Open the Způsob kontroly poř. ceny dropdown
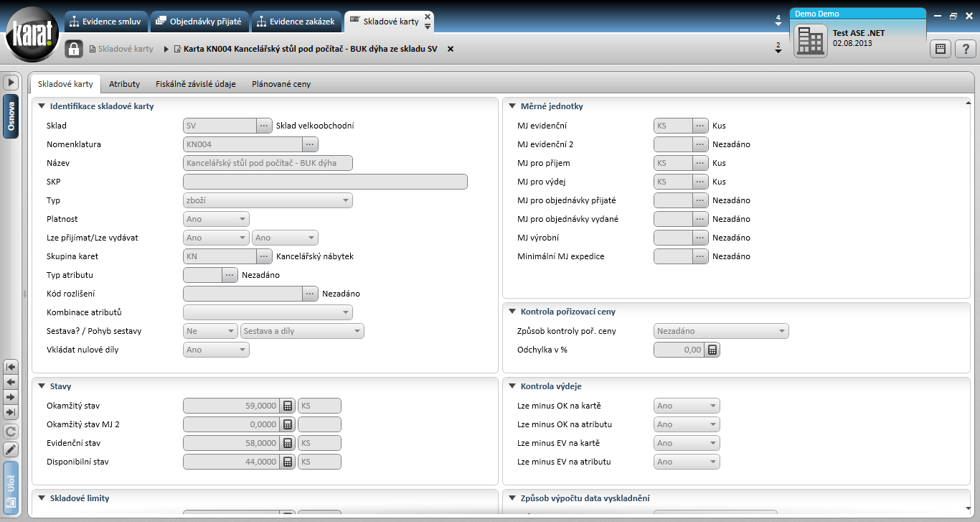The width and height of the screenshot is (980, 522). coord(722,331)
